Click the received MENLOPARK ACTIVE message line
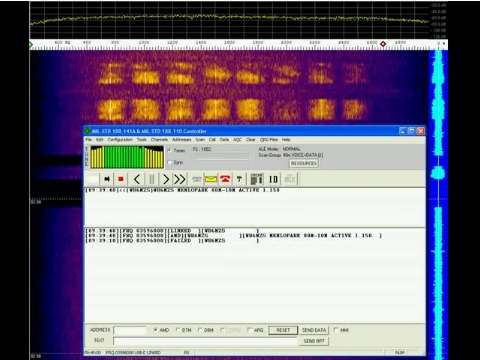480x360 pixels. 182,190
